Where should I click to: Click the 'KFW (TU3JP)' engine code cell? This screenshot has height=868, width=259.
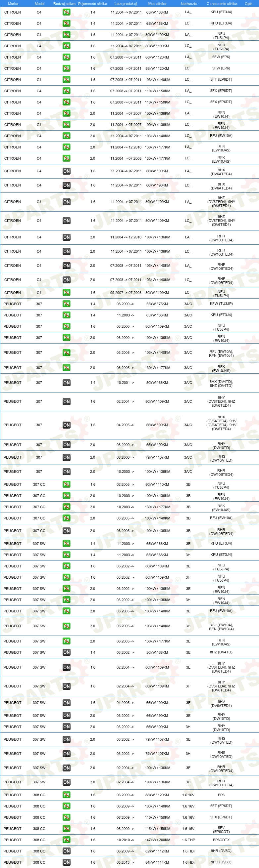click(x=221, y=304)
